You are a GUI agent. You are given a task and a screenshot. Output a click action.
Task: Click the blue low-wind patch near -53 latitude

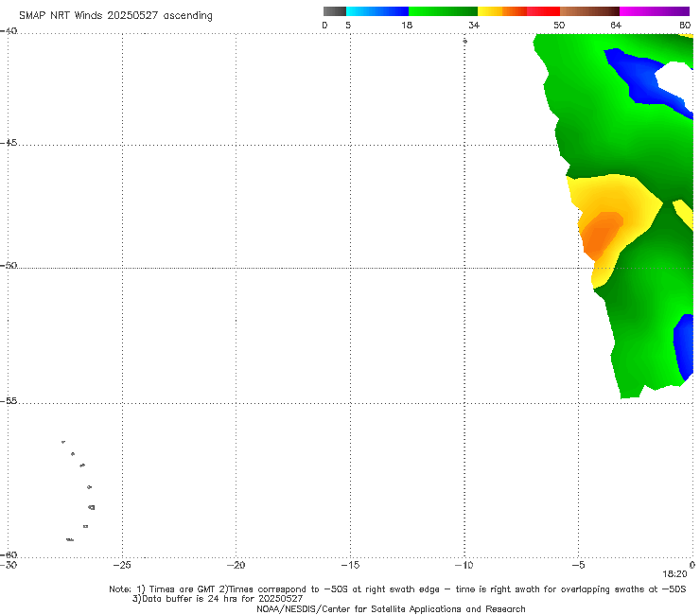tap(684, 346)
